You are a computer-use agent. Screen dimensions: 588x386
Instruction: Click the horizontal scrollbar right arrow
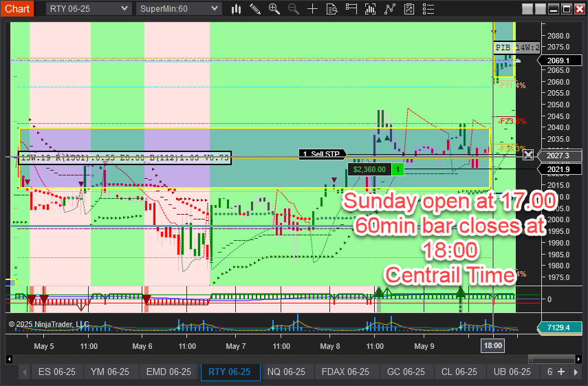pos(578,359)
